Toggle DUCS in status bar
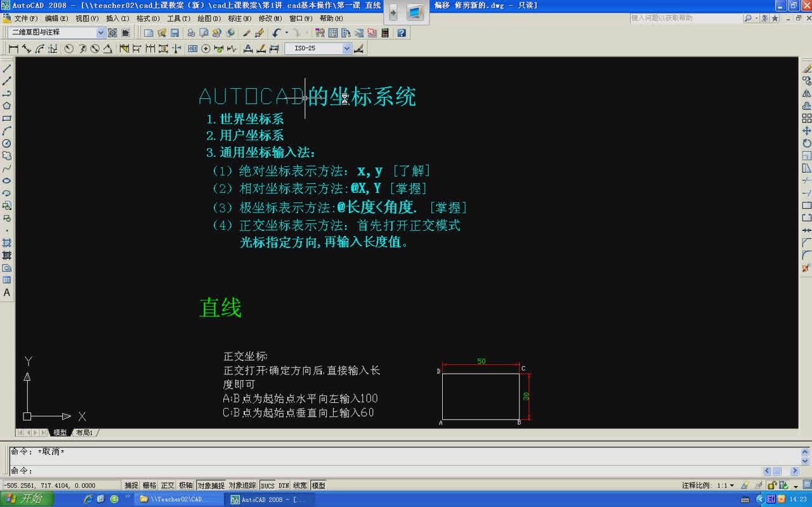This screenshot has height=507, width=812. tap(268, 485)
